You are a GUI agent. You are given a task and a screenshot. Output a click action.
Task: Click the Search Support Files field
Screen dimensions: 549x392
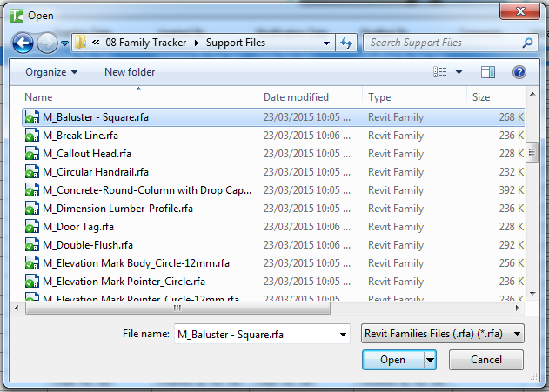coord(440,43)
